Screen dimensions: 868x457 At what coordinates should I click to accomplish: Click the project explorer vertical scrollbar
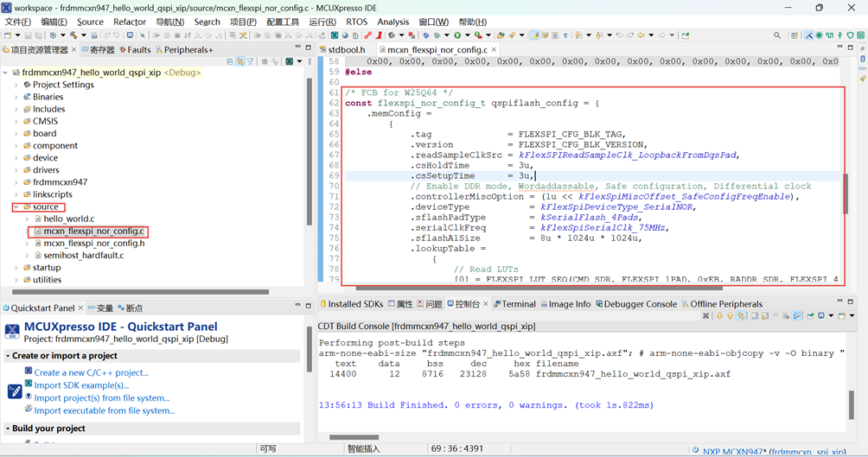click(x=309, y=152)
